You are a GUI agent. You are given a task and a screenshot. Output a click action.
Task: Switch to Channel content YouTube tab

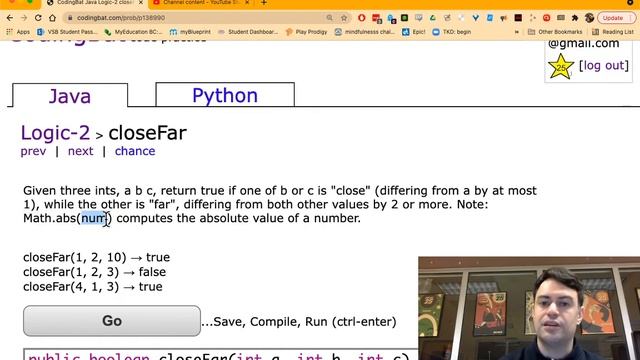tap(200, 3)
